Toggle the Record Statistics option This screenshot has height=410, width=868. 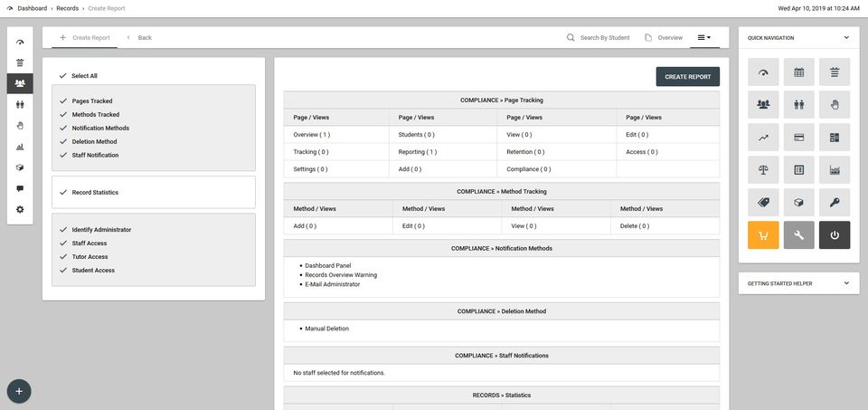pyautogui.click(x=89, y=192)
